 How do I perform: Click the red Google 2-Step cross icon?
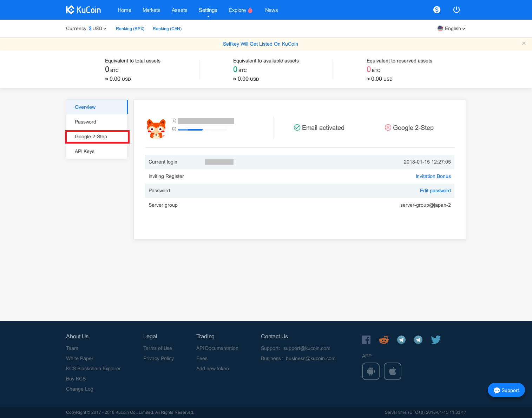click(388, 127)
